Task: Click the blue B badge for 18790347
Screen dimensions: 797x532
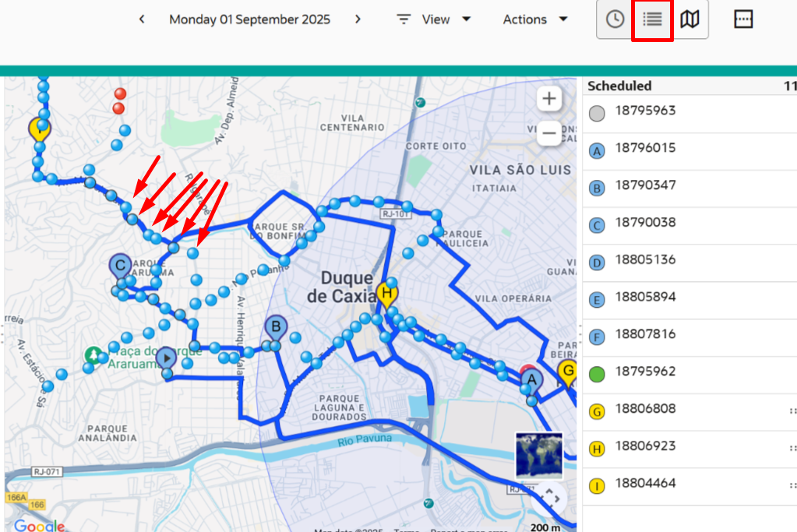Action: click(597, 188)
